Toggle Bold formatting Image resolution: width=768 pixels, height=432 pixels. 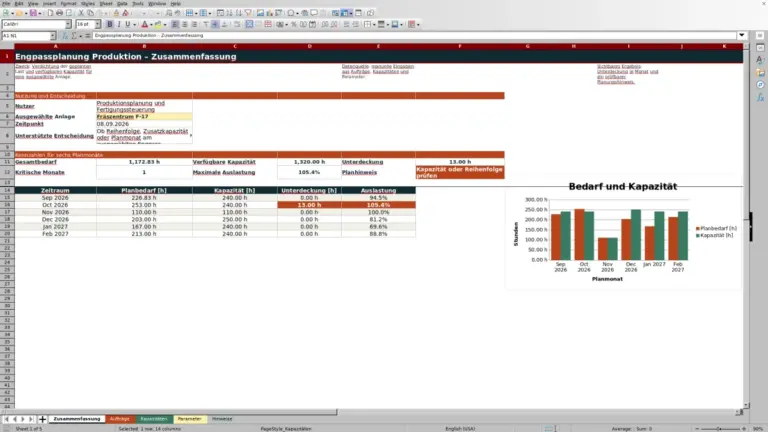[110, 24]
